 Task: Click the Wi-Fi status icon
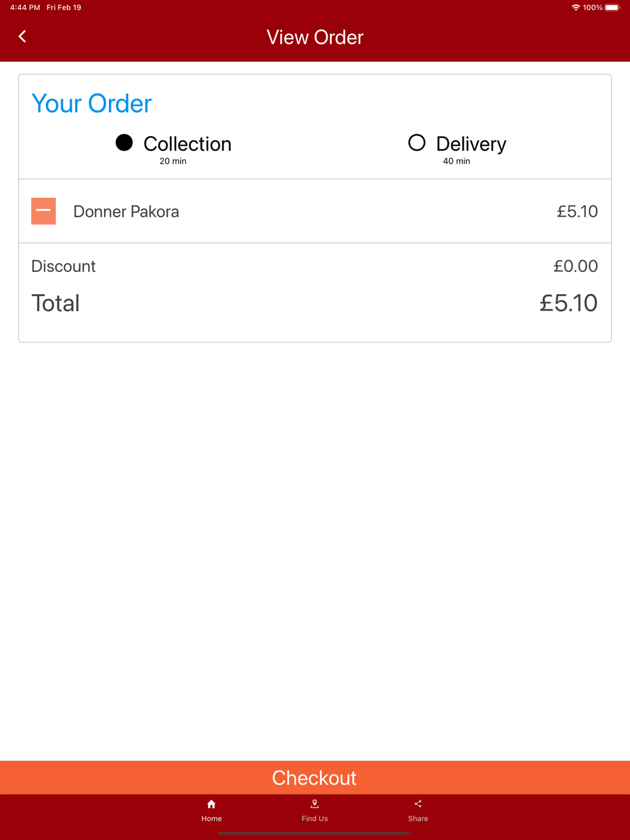575,8
